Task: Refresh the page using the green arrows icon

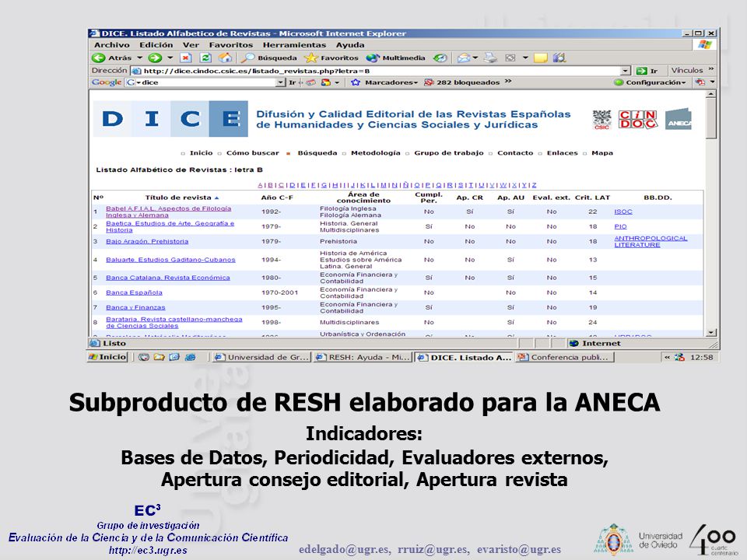Action: pyautogui.click(x=205, y=58)
